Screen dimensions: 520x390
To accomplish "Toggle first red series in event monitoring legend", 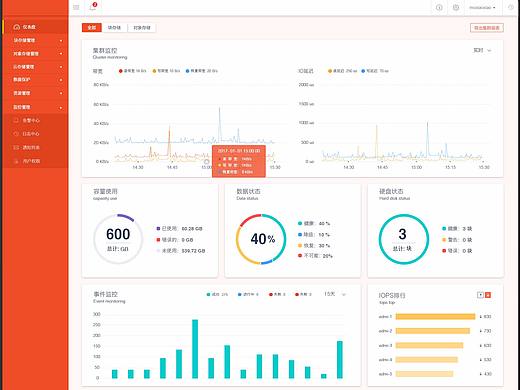I will click(x=277, y=294).
